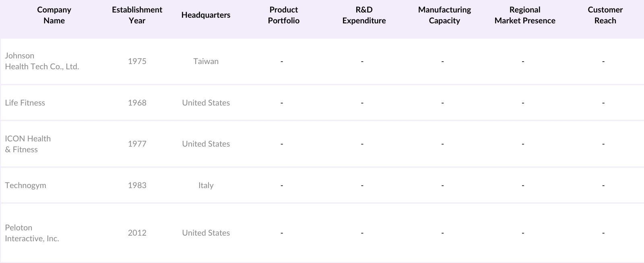Click the R&D Expenditure column header
Image resolution: width=644 pixels, height=263 pixels.
[364, 15]
